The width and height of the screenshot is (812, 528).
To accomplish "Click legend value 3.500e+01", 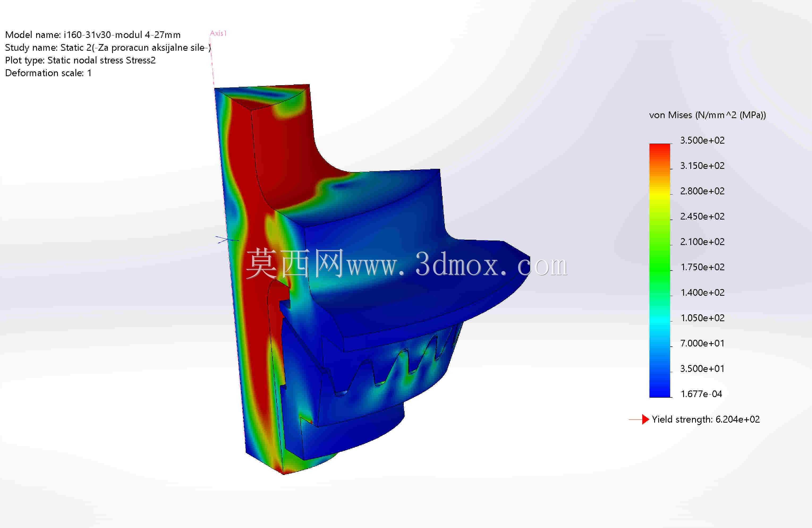I will (x=702, y=368).
